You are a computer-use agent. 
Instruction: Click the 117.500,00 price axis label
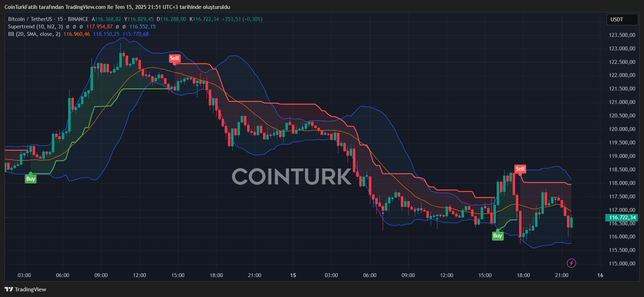coord(622,197)
